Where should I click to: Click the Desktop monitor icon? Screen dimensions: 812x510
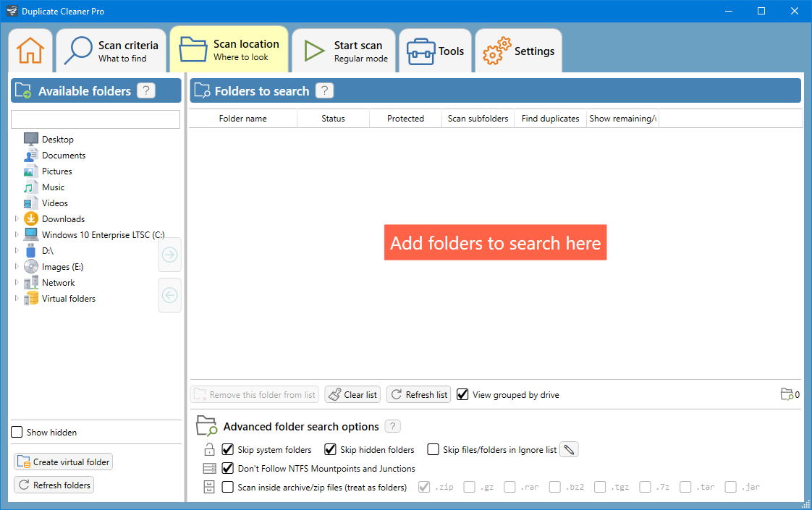pos(31,140)
